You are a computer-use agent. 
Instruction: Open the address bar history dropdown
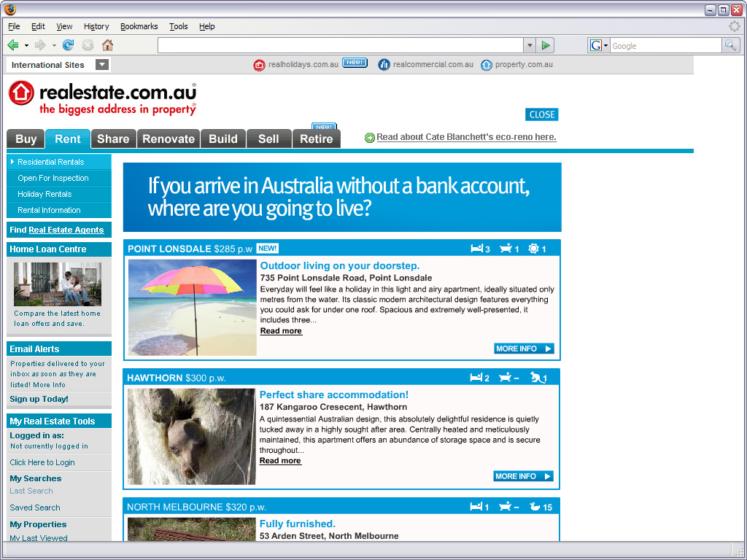tap(530, 46)
